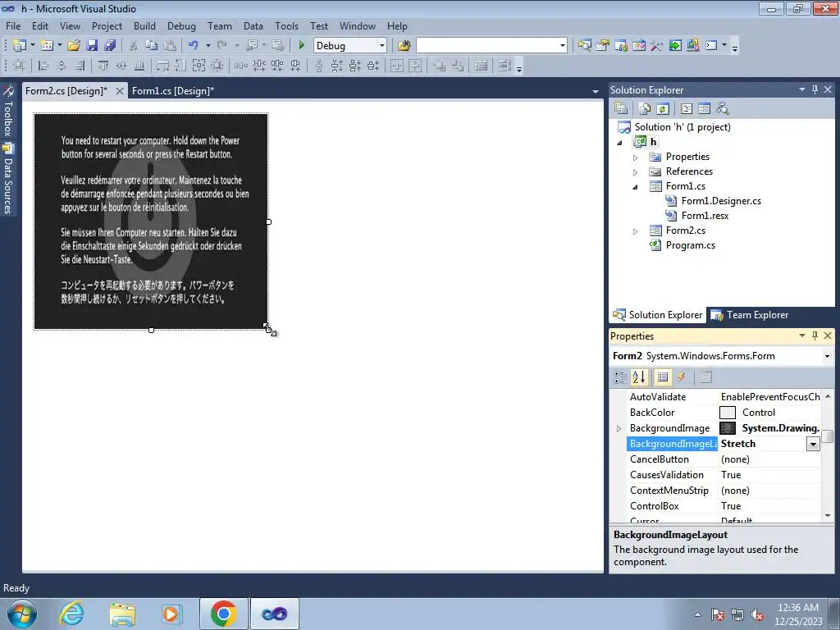Expand the References node in Solution Explorer

click(636, 172)
